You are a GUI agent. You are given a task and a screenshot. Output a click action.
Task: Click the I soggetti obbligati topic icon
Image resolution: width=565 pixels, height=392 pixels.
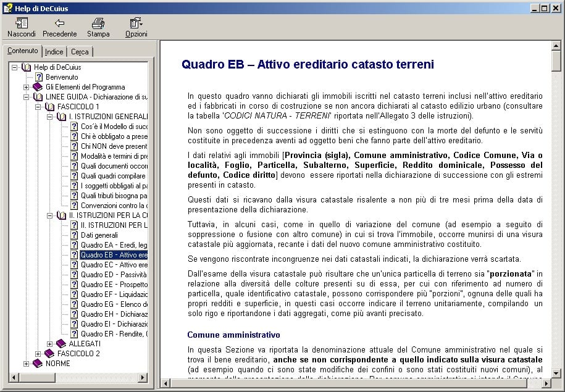click(x=74, y=186)
